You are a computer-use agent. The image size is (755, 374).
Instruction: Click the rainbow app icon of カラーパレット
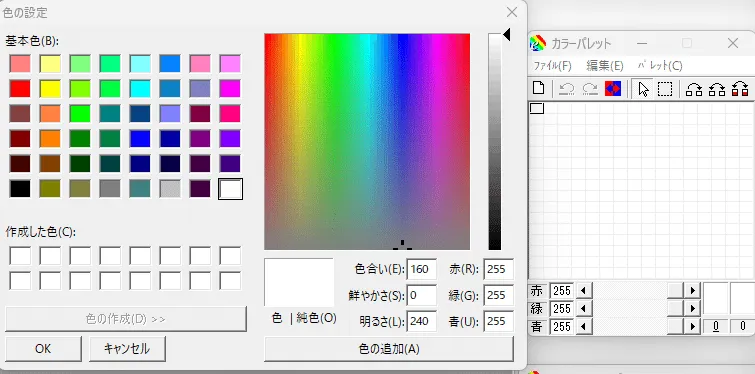pyautogui.click(x=538, y=43)
